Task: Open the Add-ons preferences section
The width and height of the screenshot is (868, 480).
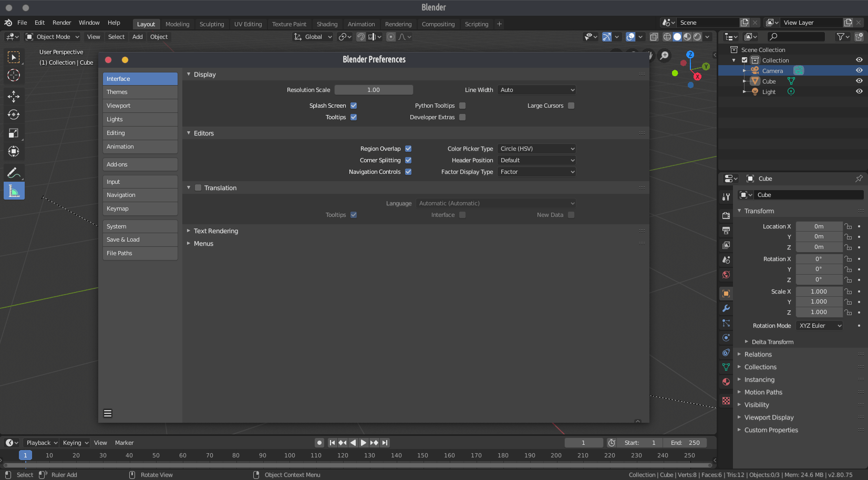Action: tap(140, 164)
